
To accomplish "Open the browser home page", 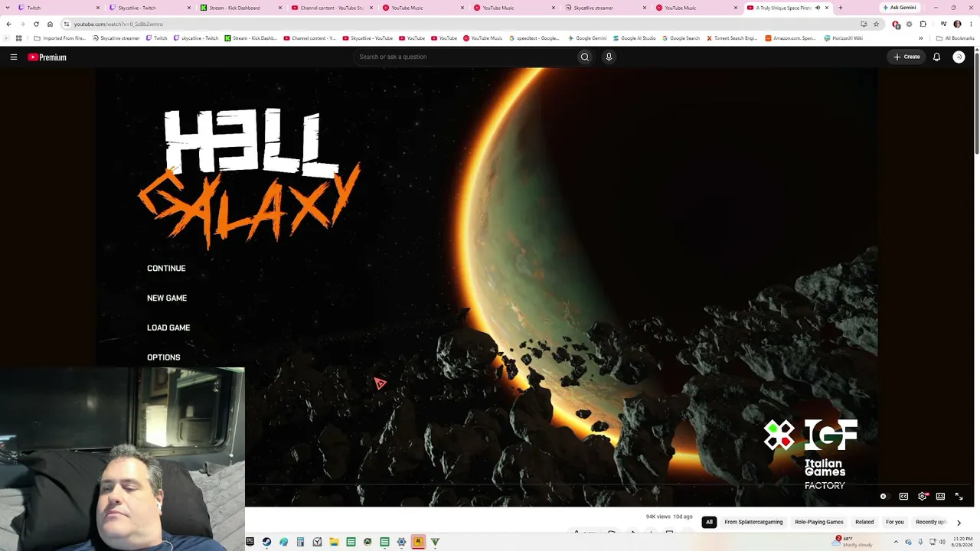I will tap(50, 24).
